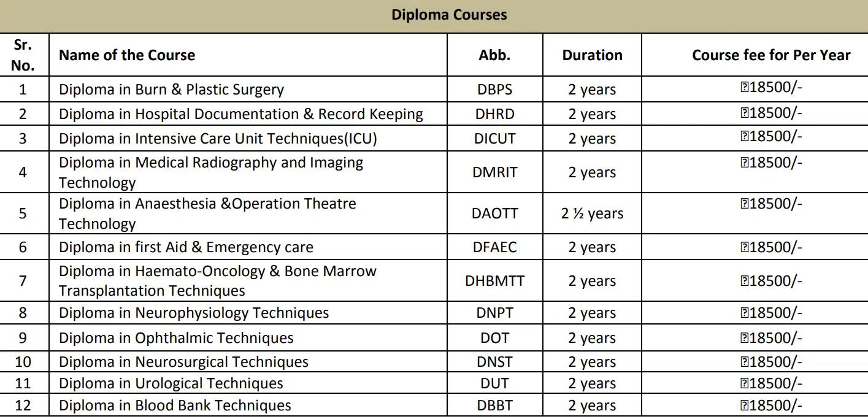Click the Name of the Course header
The image size is (868, 419).
127,55
